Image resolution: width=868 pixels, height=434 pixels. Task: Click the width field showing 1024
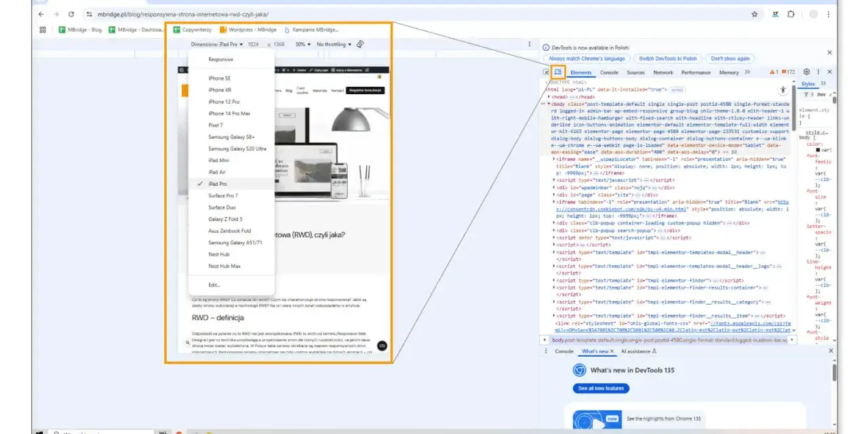(x=253, y=44)
